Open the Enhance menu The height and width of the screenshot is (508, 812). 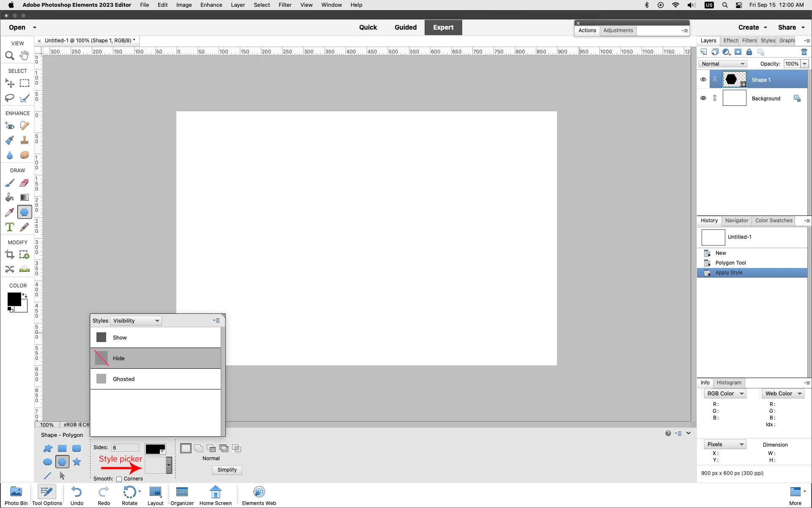click(211, 5)
